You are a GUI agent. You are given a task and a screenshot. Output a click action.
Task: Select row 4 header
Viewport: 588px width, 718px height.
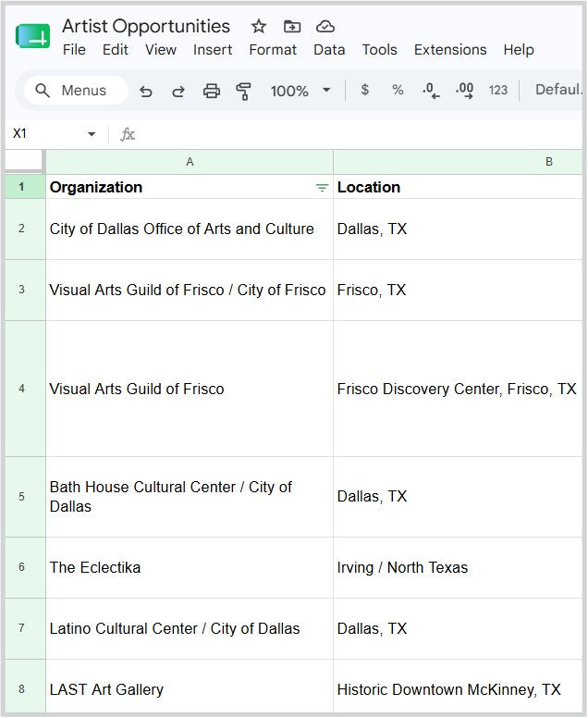tap(25, 389)
